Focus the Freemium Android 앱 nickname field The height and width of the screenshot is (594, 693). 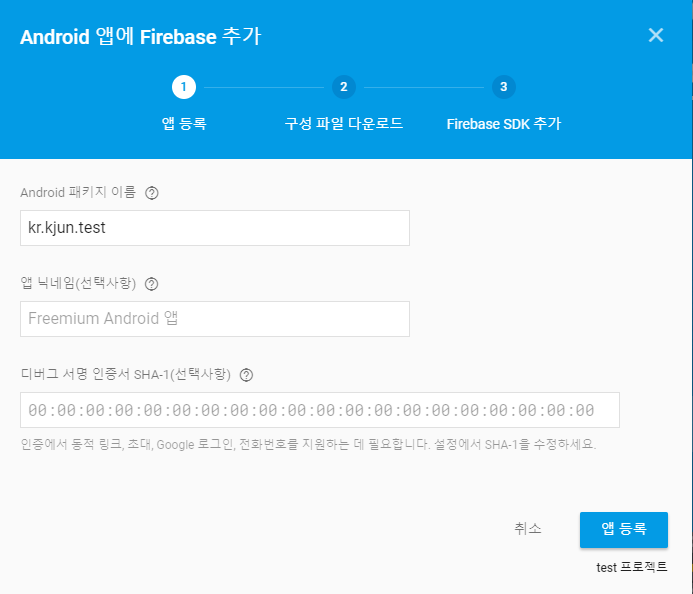215,319
